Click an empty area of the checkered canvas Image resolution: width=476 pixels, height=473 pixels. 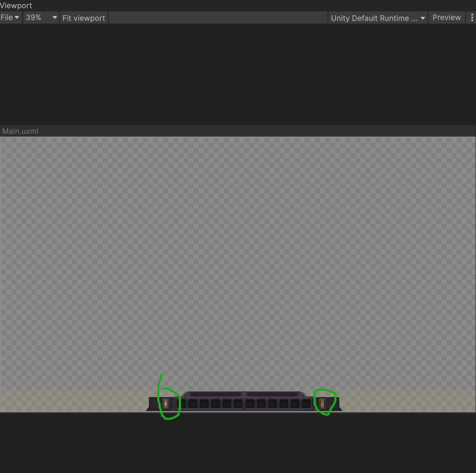[x=236, y=253]
